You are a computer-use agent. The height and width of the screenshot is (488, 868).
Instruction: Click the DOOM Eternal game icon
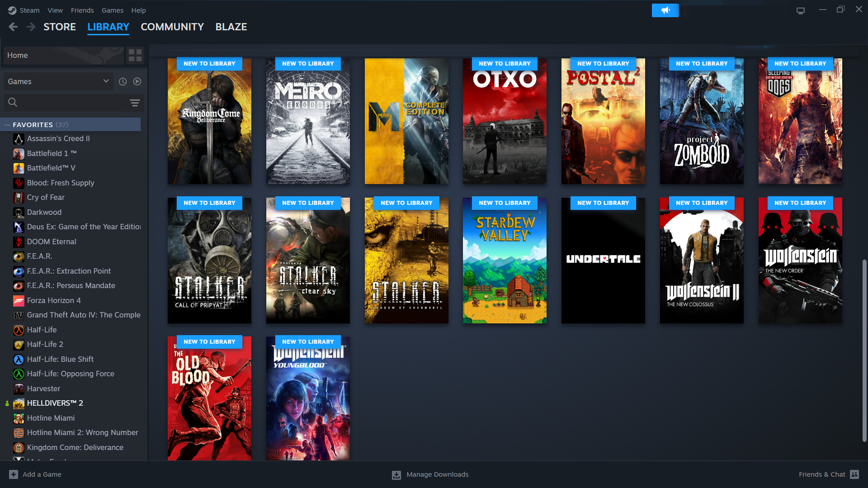pyautogui.click(x=19, y=242)
